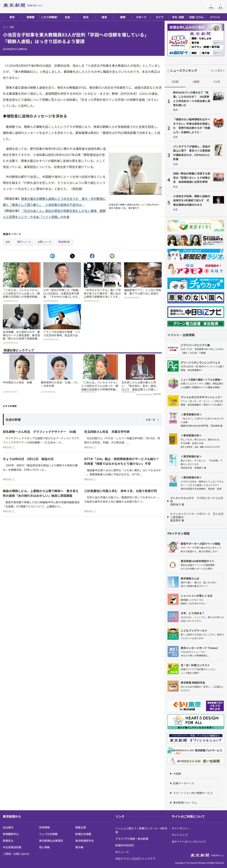Click the ログイン button for 東京中日スポーツ

(x=218, y=53)
